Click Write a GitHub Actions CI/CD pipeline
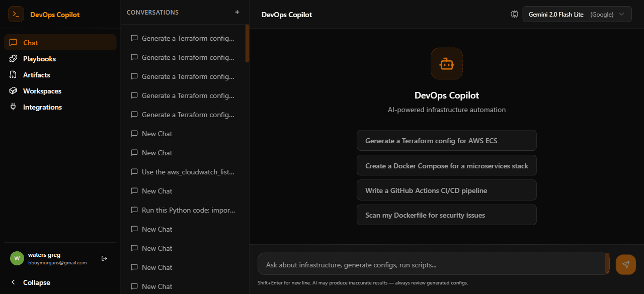644x294 pixels. coord(447,190)
